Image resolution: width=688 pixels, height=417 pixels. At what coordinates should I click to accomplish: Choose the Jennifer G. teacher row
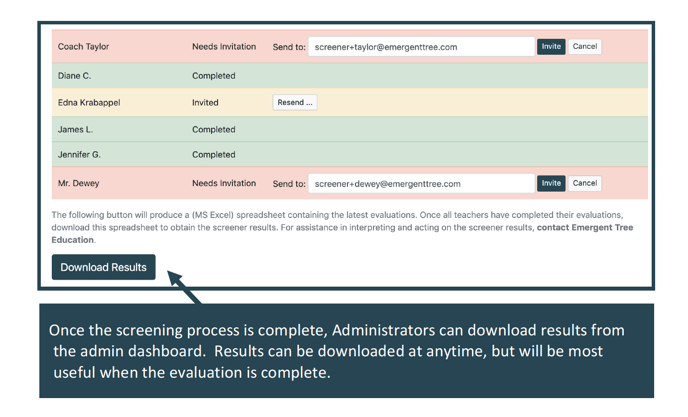pyautogui.click(x=79, y=155)
